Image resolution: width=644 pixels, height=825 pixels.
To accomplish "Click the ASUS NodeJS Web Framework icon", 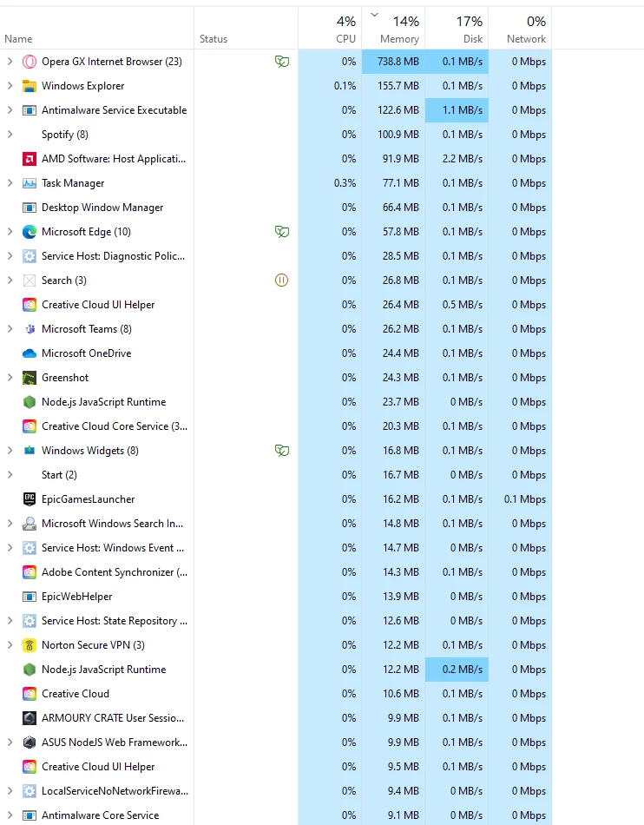I will tap(30, 742).
